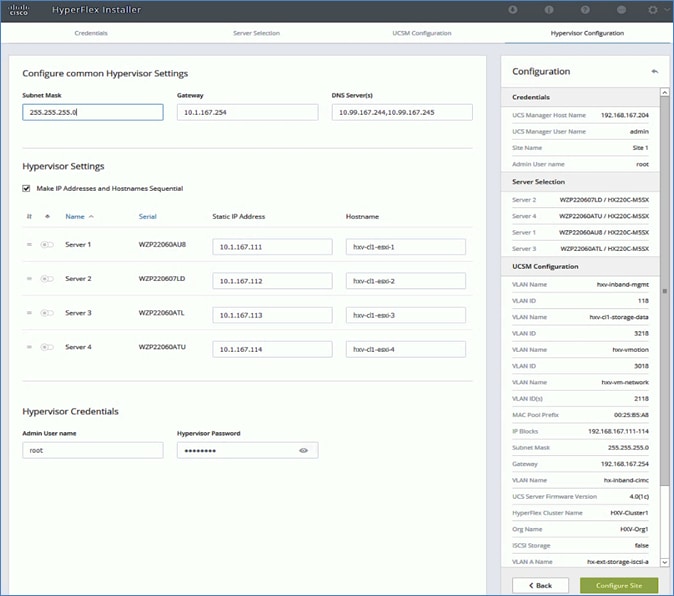Go back using the Back button
Viewport: 674px width, 596px height.
point(540,584)
